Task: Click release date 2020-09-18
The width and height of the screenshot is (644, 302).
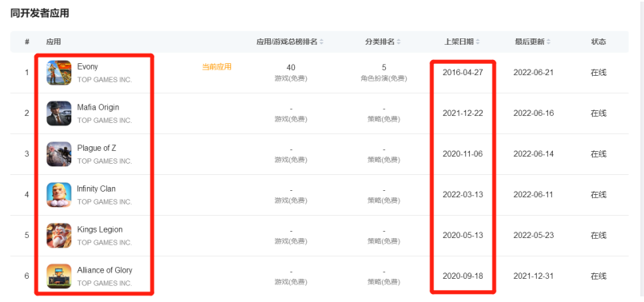Action: [463, 276]
